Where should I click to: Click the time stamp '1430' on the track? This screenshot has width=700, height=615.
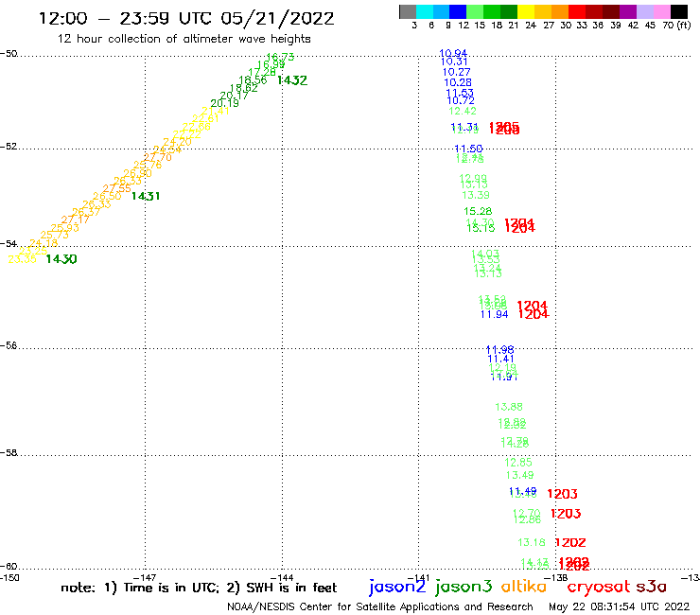pos(61,259)
